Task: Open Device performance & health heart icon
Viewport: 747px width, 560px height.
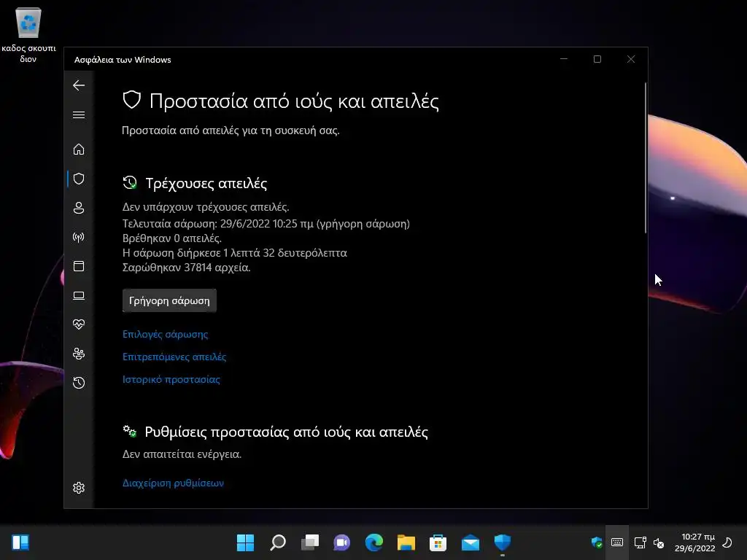Action: pos(79,324)
